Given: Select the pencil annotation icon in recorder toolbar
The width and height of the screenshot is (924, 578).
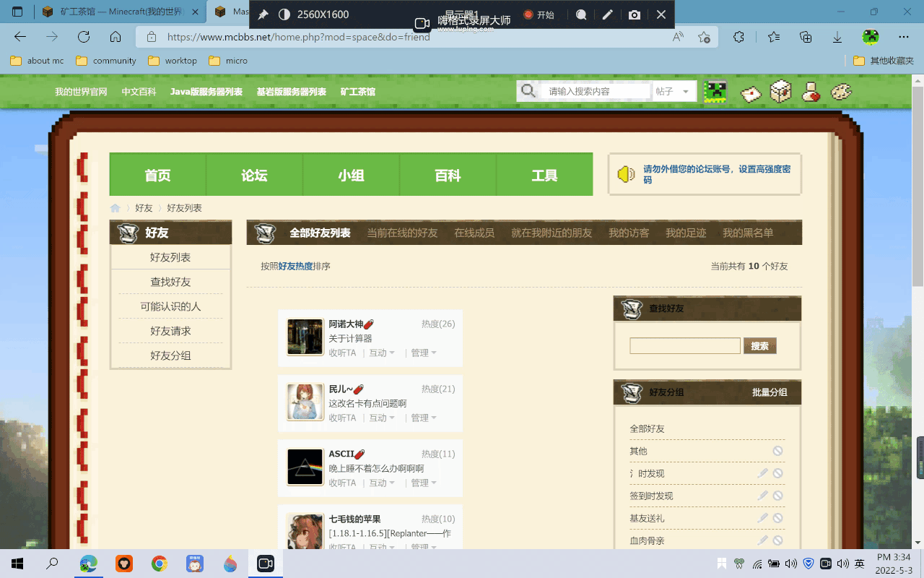Looking at the screenshot, I should pyautogui.click(x=608, y=14).
